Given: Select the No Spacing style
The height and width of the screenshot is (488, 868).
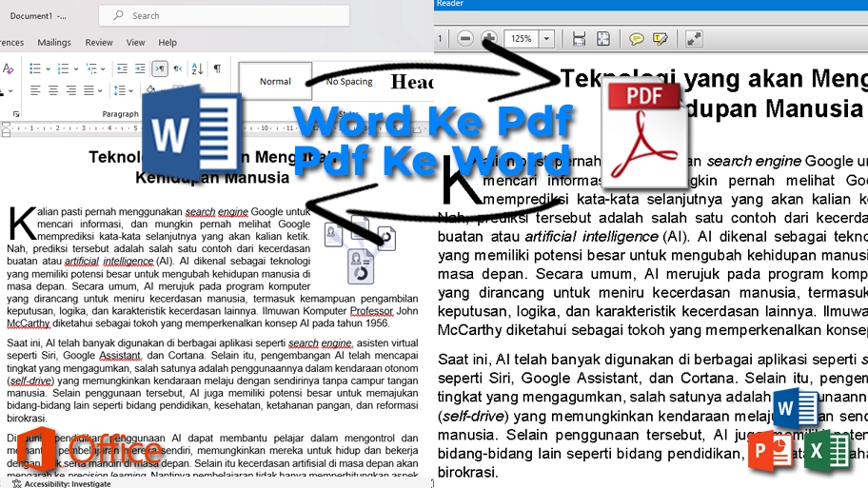Looking at the screenshot, I should click(348, 82).
